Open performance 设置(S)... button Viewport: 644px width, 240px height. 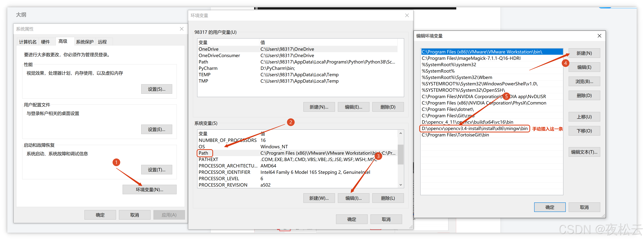[x=157, y=89]
